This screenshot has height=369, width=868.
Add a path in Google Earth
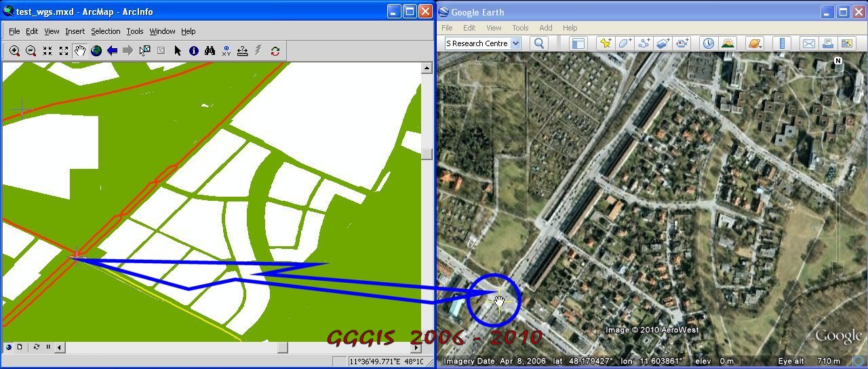(644, 43)
